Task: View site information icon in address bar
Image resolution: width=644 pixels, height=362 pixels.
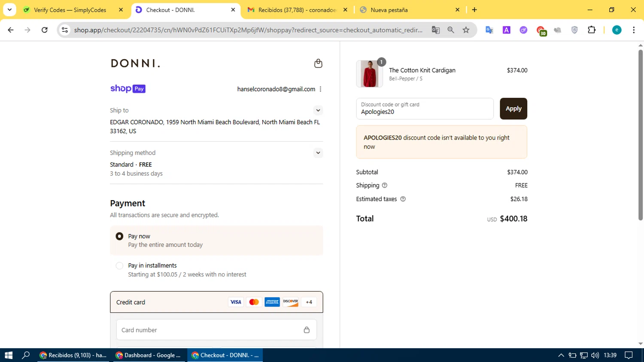Action: click(x=65, y=30)
